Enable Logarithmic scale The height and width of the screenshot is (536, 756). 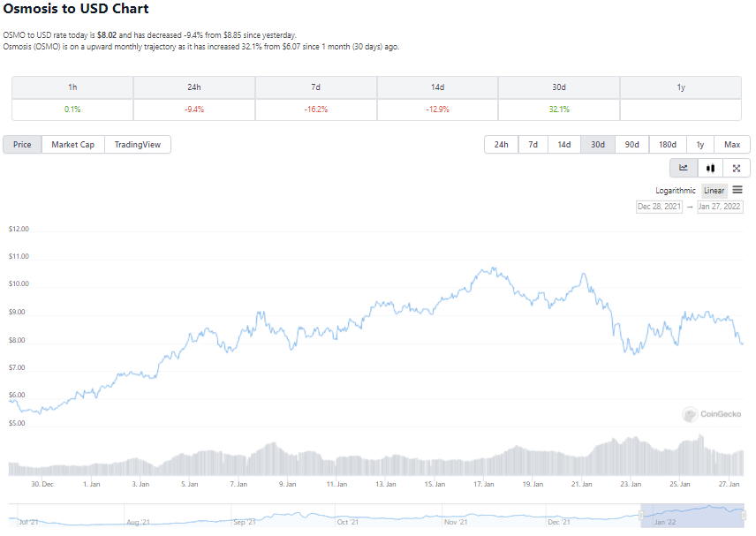pyautogui.click(x=675, y=191)
